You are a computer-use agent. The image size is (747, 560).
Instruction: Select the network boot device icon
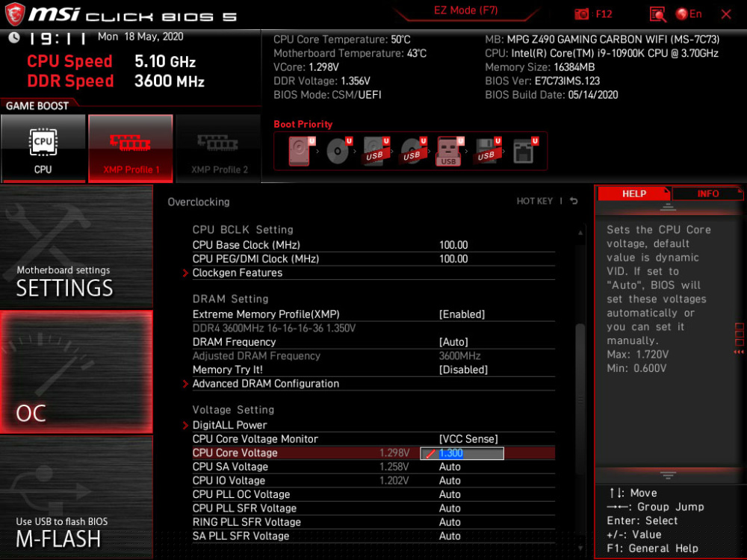pyautogui.click(x=524, y=151)
